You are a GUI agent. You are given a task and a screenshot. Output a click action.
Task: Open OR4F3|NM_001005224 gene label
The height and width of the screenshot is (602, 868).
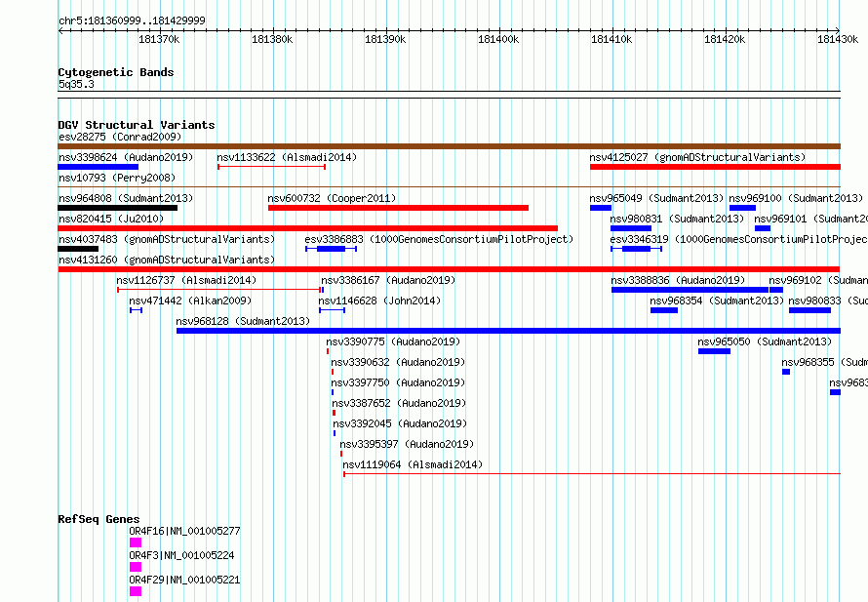[181, 555]
